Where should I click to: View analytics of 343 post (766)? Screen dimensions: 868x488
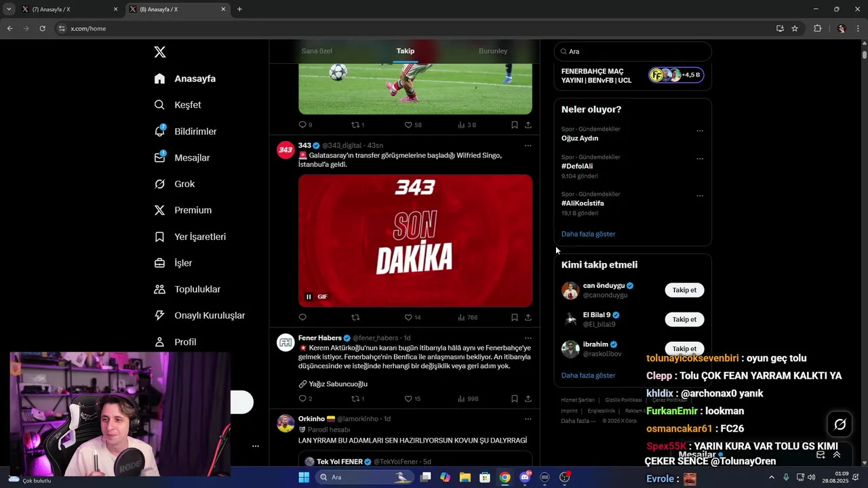pyautogui.click(x=468, y=317)
